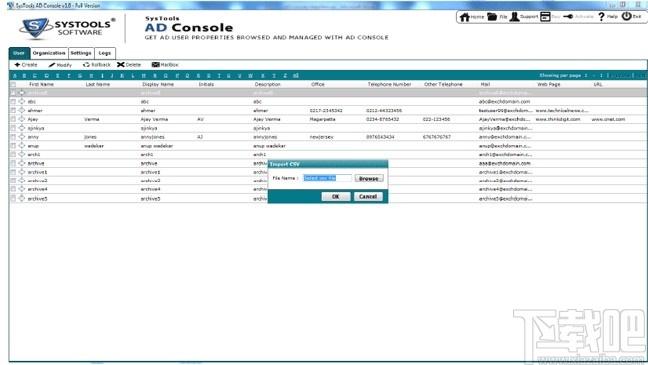Viewport: 648px width, 365px height.
Task: Filter users by letter A
Action: click(15, 76)
